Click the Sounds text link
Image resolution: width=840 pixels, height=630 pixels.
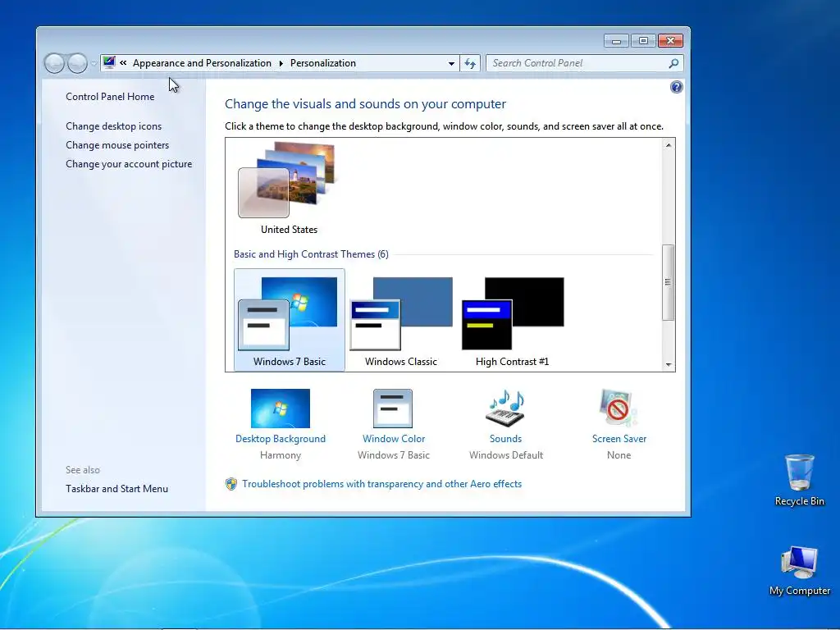(x=505, y=439)
